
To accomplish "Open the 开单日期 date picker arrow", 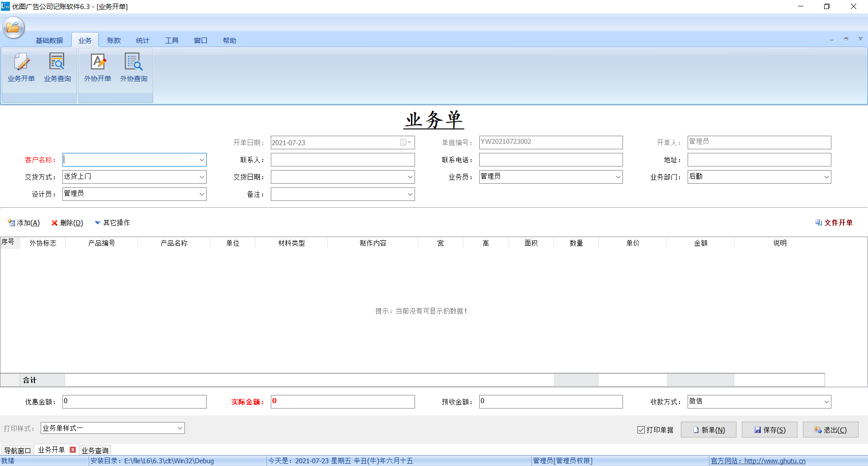I will 410,143.
